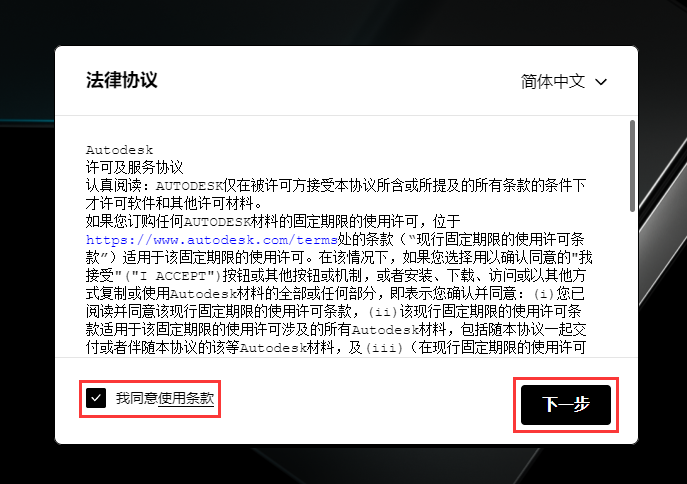The height and width of the screenshot is (484, 687).
Task: Click the 下一步 button
Action: coord(565,404)
